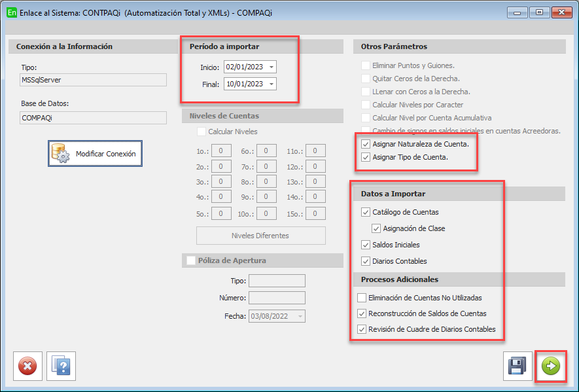Click the Niveles de Cuentas heading
Viewport: 579px width, 392px height.
point(224,116)
